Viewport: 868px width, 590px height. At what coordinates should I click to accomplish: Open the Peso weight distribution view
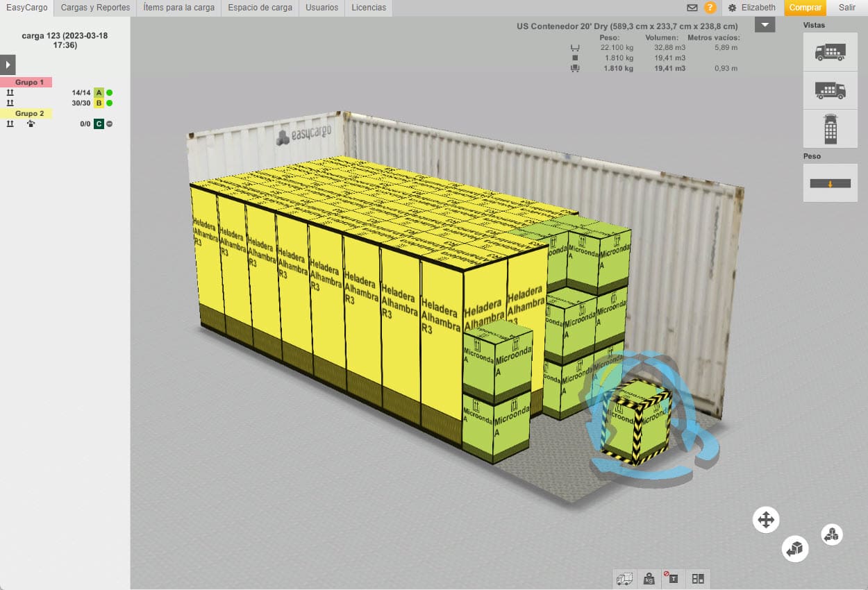click(x=830, y=183)
